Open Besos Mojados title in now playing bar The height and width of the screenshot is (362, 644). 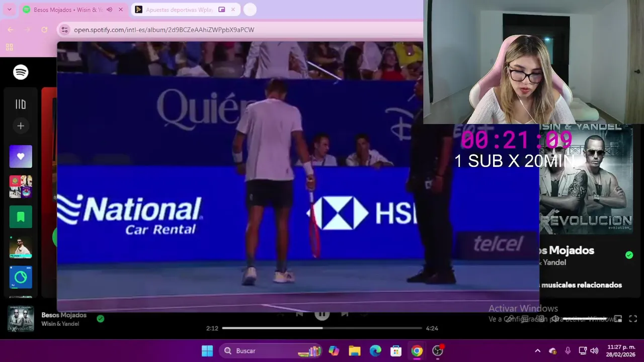tap(64, 315)
